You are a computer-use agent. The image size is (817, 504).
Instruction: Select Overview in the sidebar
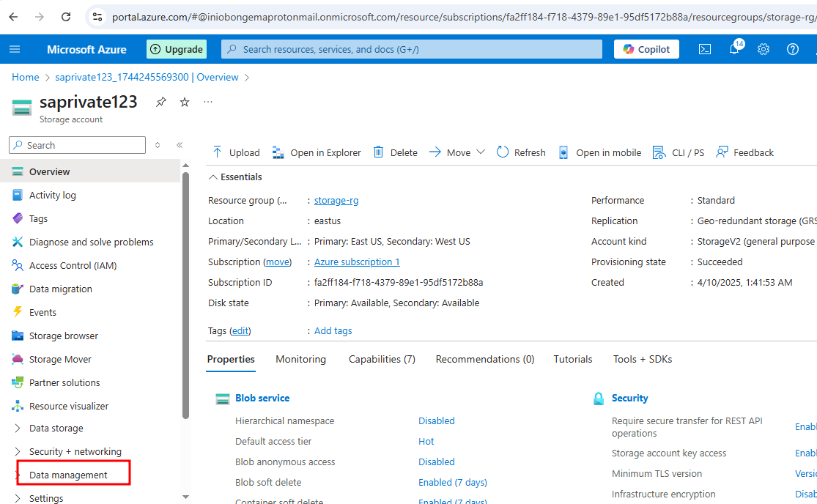point(91,172)
